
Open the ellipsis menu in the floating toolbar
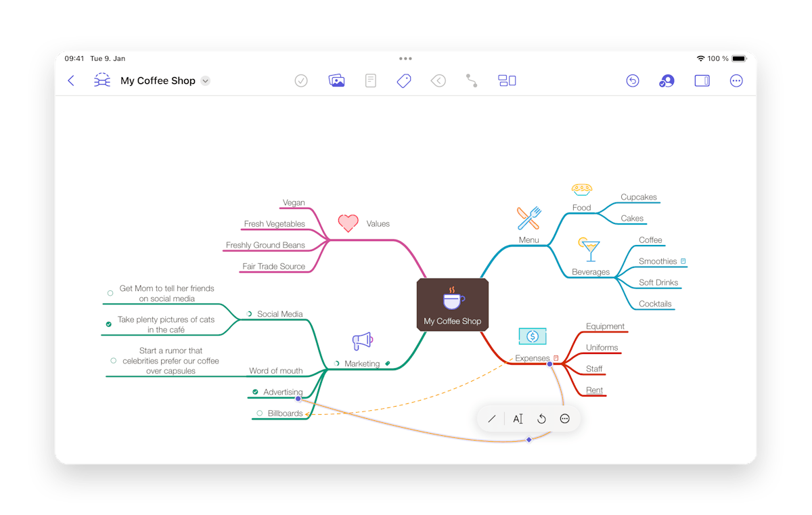[565, 418]
